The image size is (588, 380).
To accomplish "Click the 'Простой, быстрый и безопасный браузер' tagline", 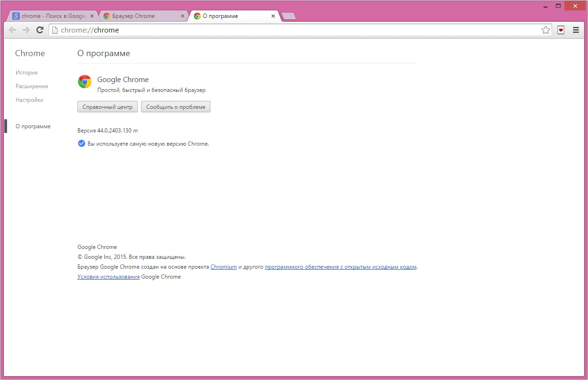I will [x=151, y=90].
